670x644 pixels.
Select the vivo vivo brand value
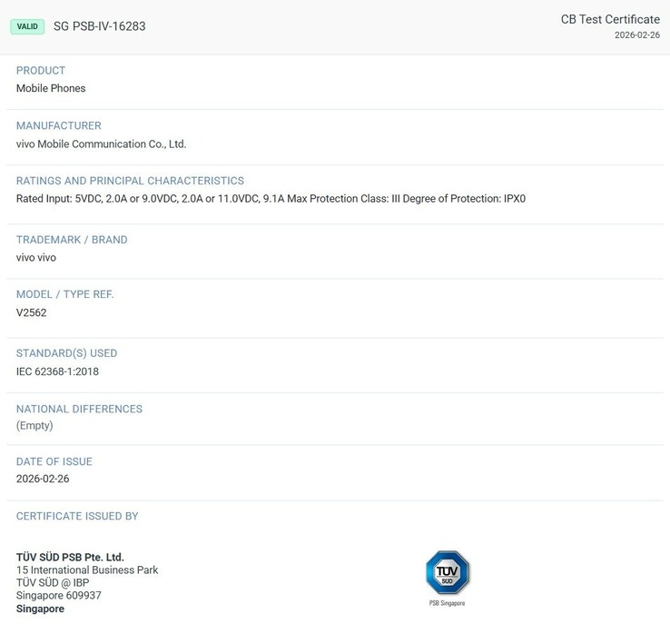36,257
